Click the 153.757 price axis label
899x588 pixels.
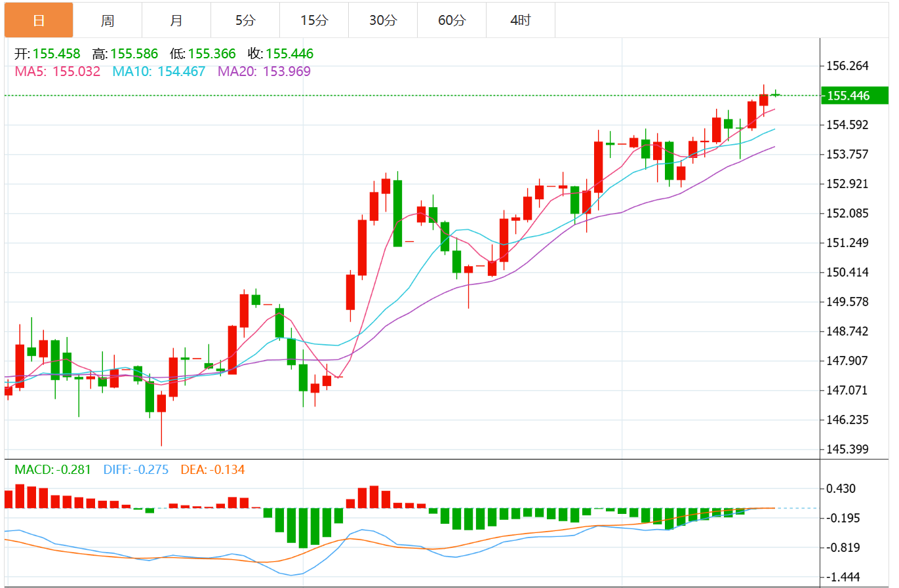(847, 154)
